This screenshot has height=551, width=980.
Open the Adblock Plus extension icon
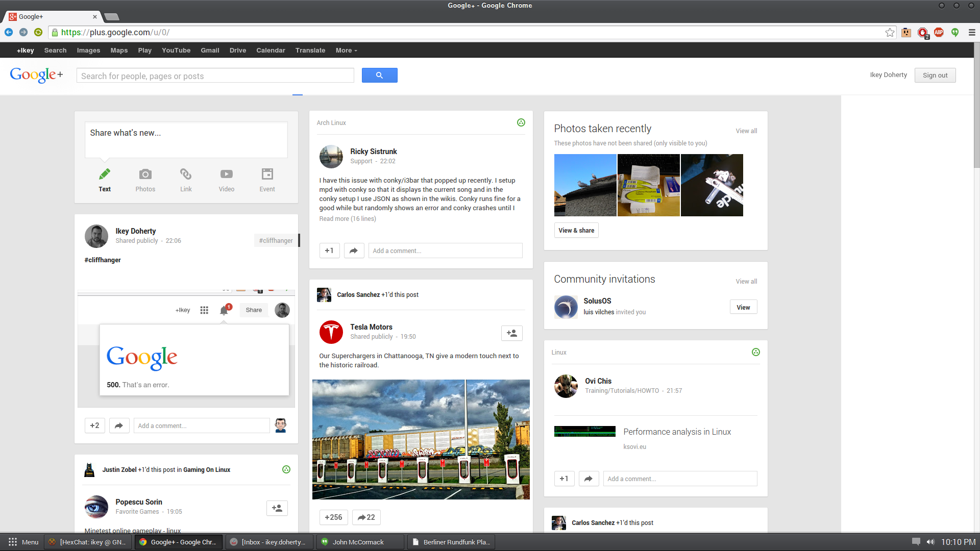[939, 32]
